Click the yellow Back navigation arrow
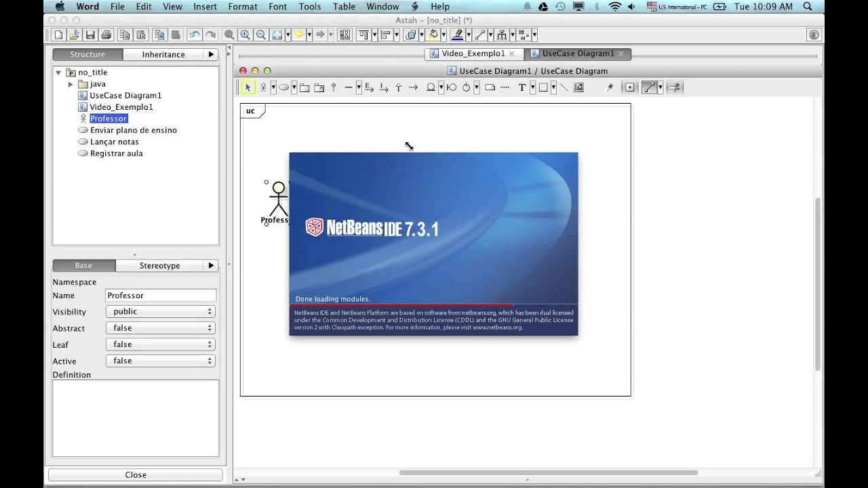Screen dimensions: 868x488 click(x=298, y=35)
